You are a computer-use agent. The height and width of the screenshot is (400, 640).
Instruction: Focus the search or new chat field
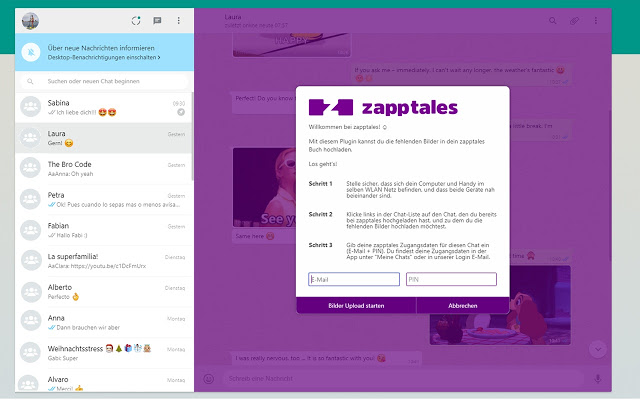[104, 81]
